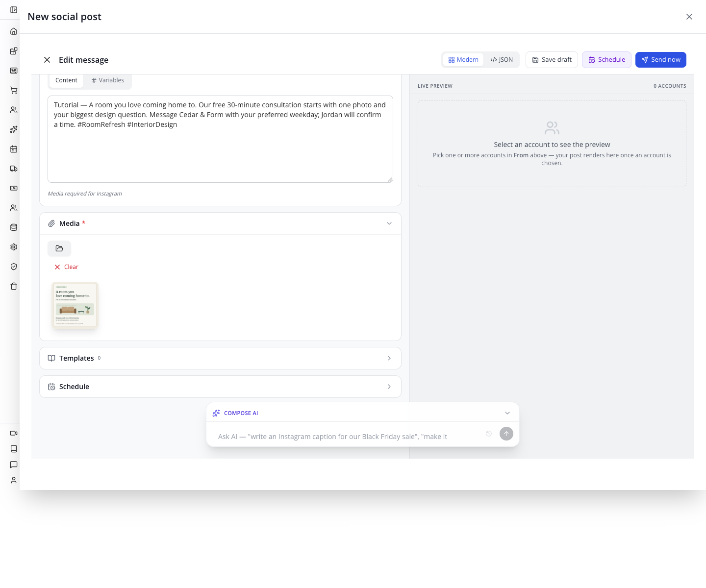
Task: Open the video camera icon in the sidebar
Action: (x=14, y=433)
